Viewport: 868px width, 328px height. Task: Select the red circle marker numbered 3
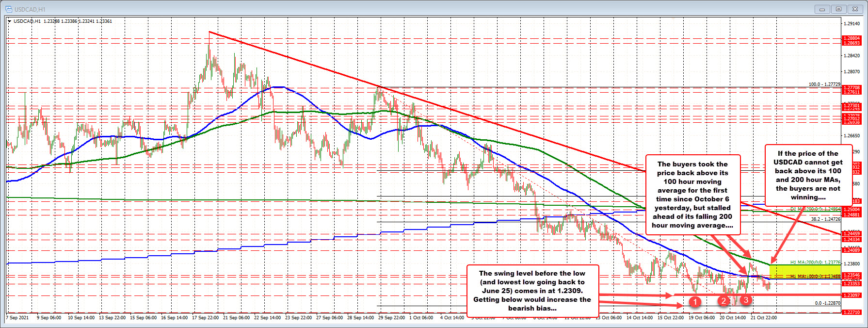745,300
